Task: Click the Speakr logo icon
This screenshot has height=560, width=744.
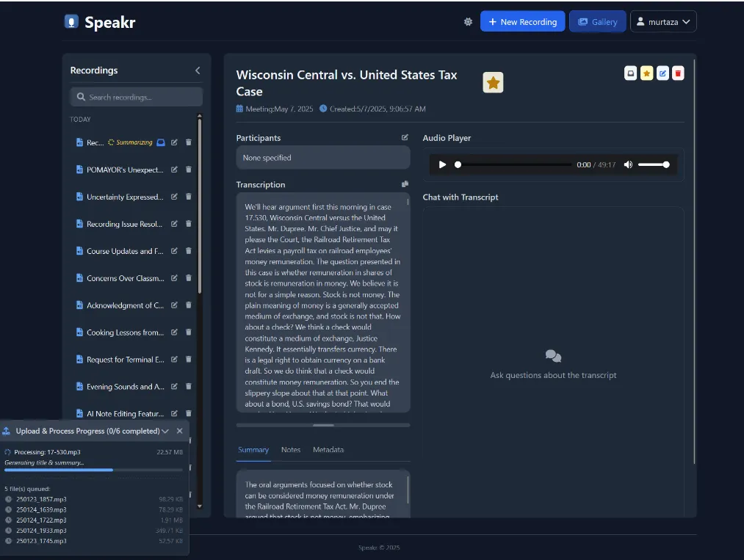Action: pyautogui.click(x=71, y=22)
